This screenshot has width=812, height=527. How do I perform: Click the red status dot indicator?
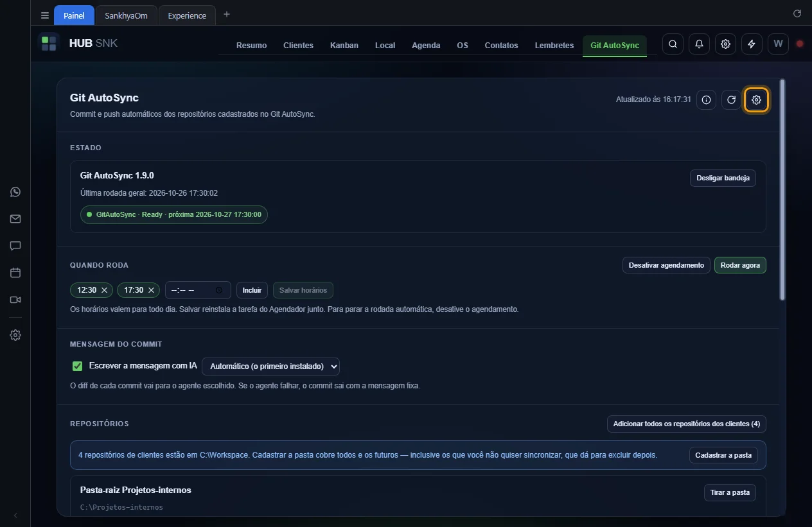[x=800, y=44]
